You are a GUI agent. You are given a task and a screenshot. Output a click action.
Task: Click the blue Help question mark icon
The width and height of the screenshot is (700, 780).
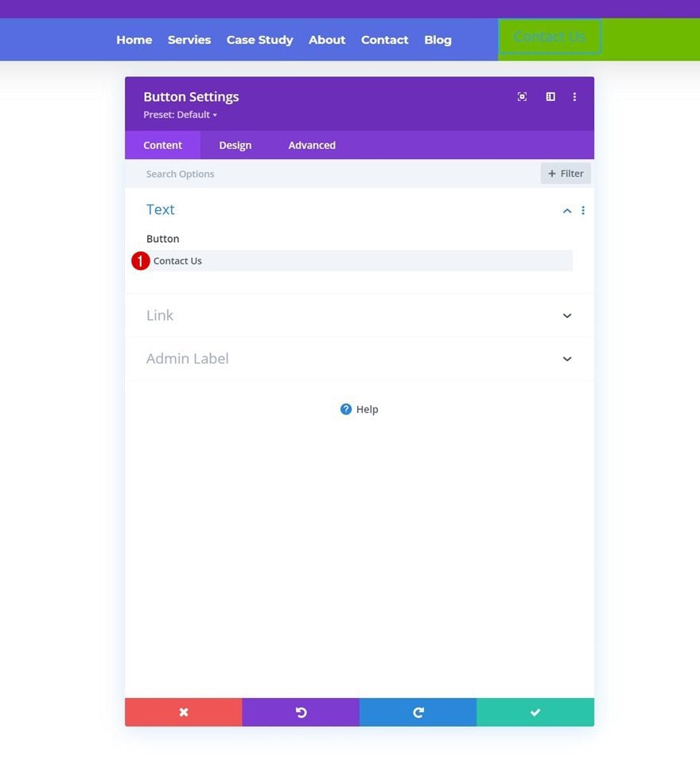[345, 409]
